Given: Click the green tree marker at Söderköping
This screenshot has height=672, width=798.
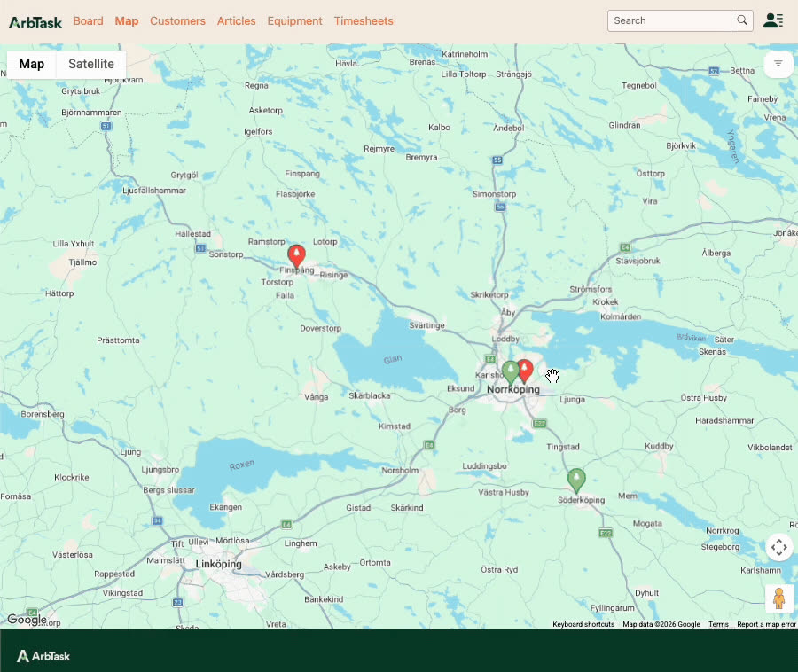Looking at the screenshot, I should tap(576, 481).
